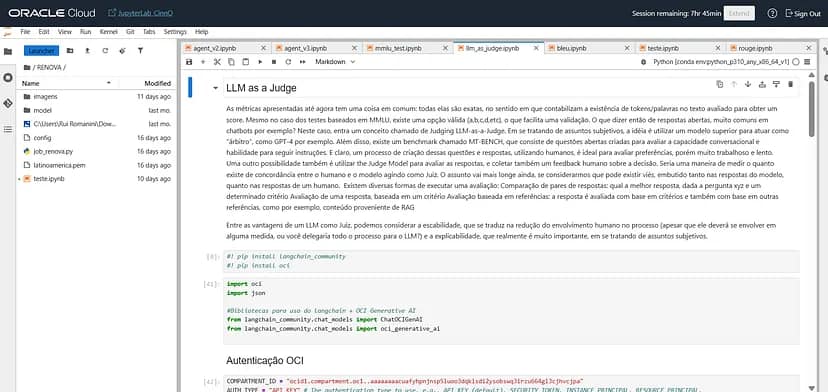The image size is (828, 392).
Task: Open the Tabs menu
Action: [149, 32]
